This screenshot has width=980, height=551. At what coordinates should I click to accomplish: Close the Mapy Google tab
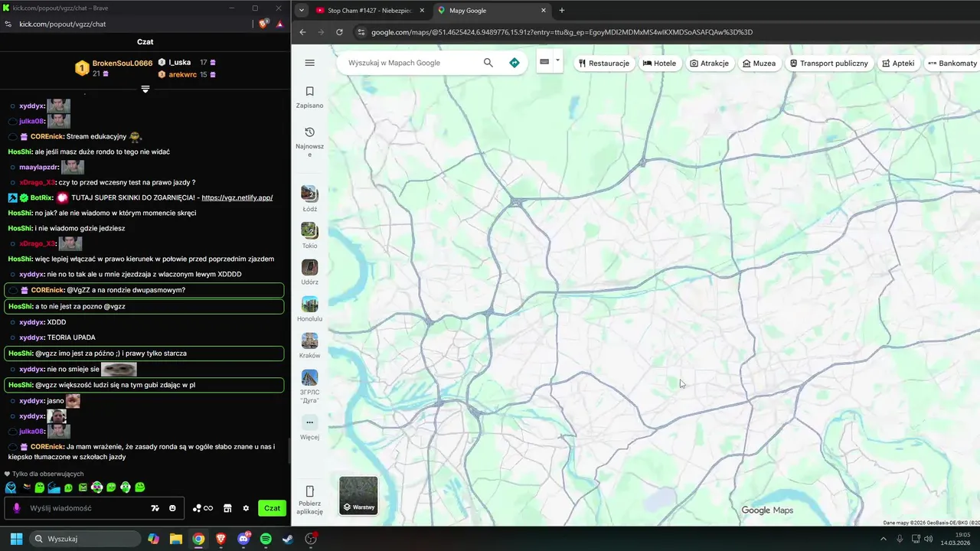coord(544,11)
